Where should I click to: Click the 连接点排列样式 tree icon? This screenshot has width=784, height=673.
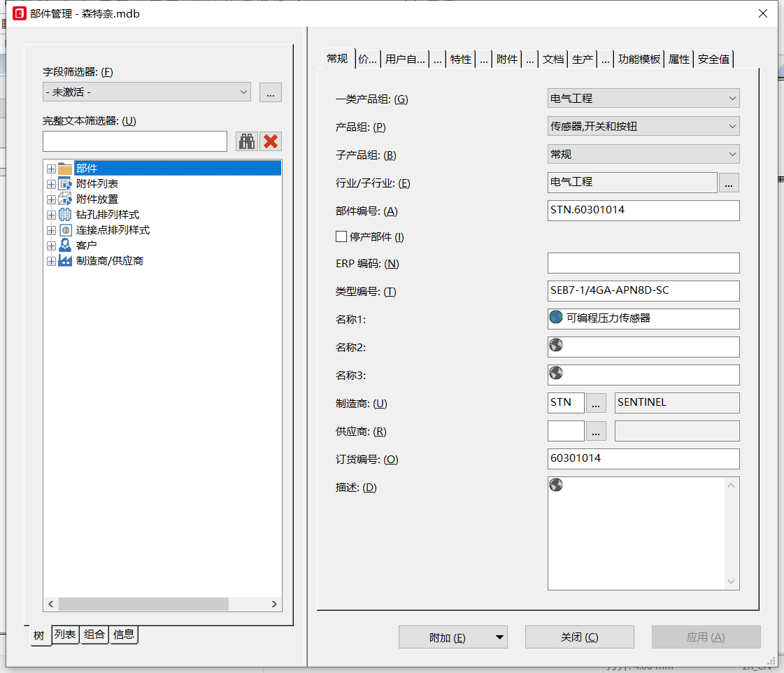(x=65, y=230)
